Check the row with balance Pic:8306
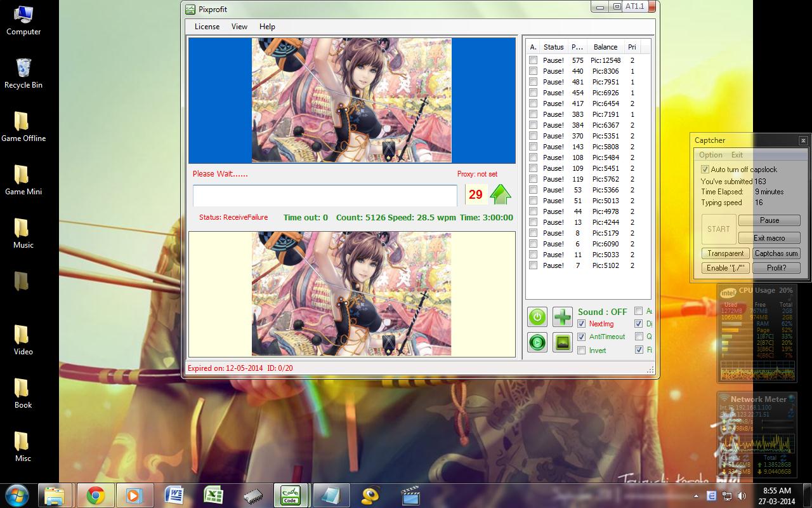The width and height of the screenshot is (812, 508). click(534, 71)
